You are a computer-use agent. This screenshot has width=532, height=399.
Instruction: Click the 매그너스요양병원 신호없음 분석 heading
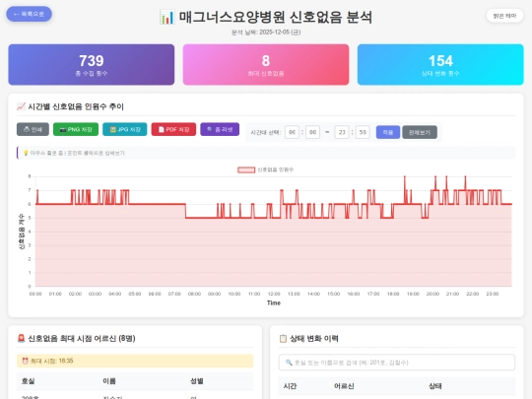pos(276,17)
